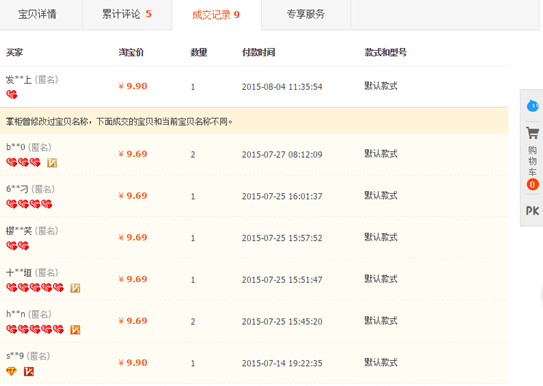This screenshot has height=386, width=543.
Task: Open the 专享服务 tab
Action: coord(306,15)
